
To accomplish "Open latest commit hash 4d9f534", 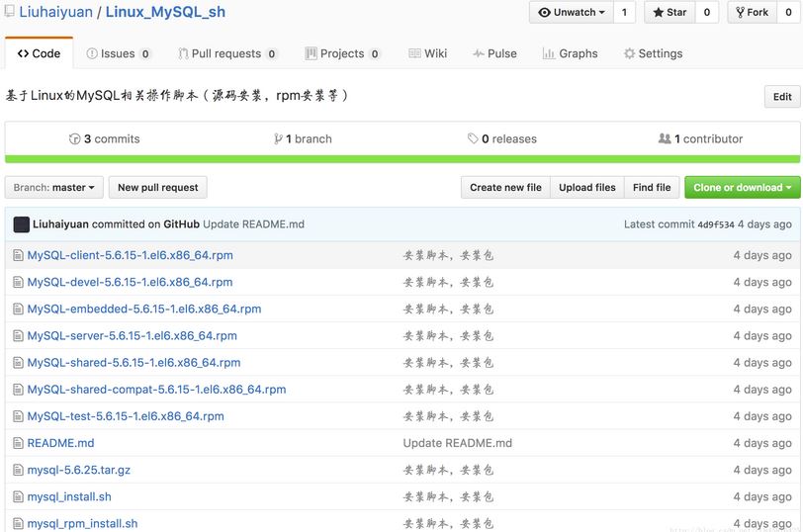I will pyautogui.click(x=716, y=224).
